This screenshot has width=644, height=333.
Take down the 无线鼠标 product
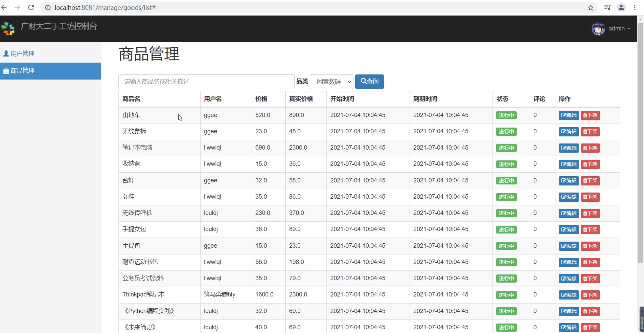pos(590,132)
